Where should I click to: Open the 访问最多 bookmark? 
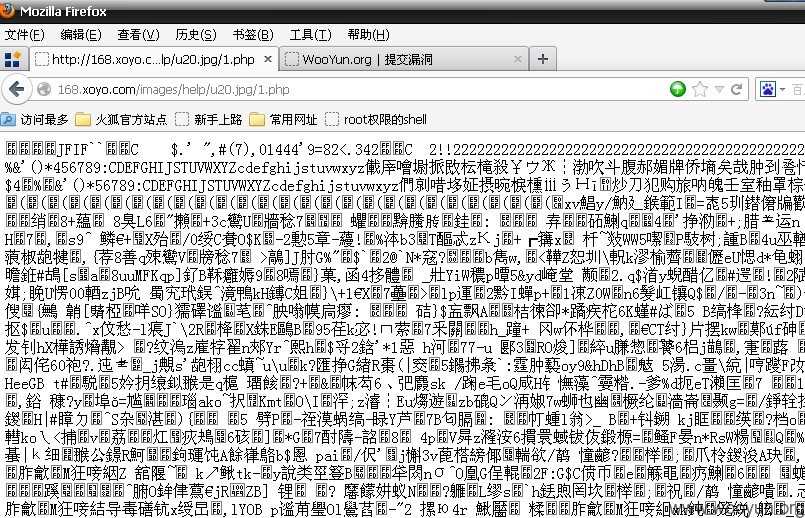click(35, 120)
